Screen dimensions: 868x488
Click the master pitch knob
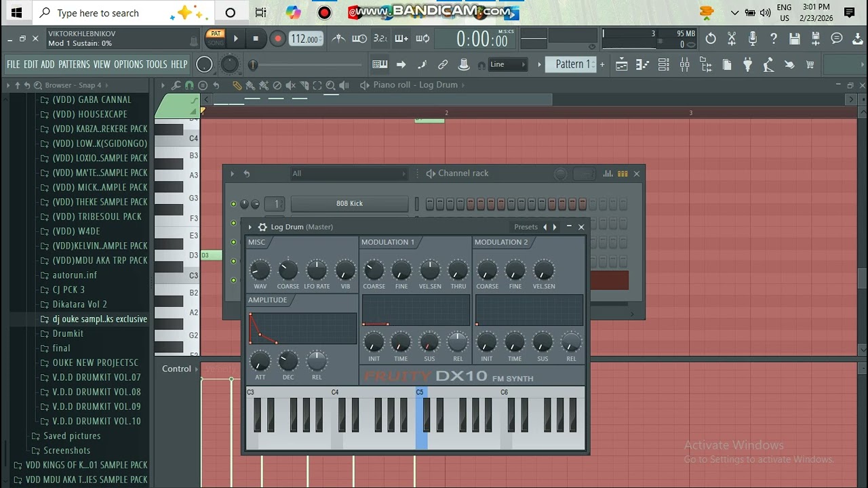tap(230, 64)
